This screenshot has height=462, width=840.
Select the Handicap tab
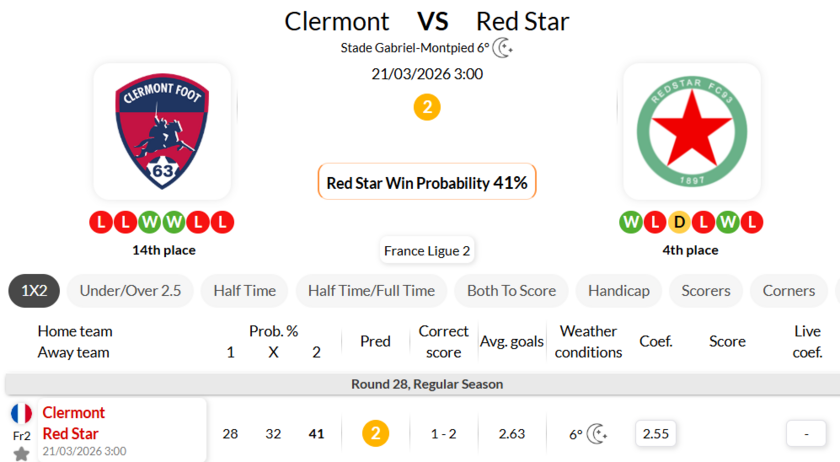[x=618, y=290]
